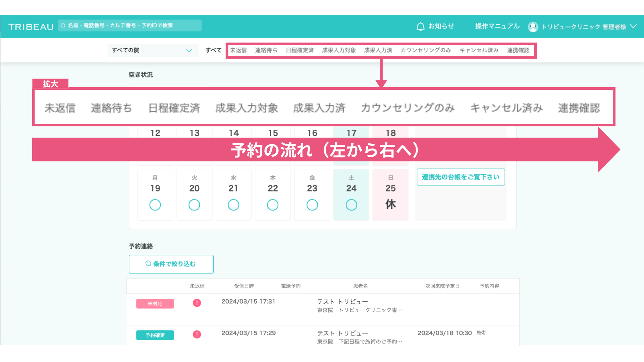This screenshot has width=644, height=362.
Task: Switch to the 未返信 tab
Action: [x=238, y=50]
